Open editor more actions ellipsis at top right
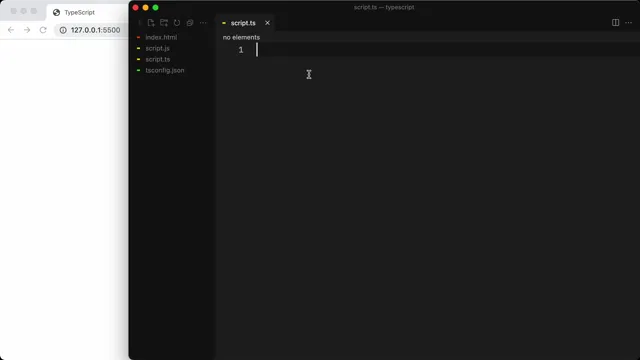This screenshot has height=360, width=640. pos(629,22)
